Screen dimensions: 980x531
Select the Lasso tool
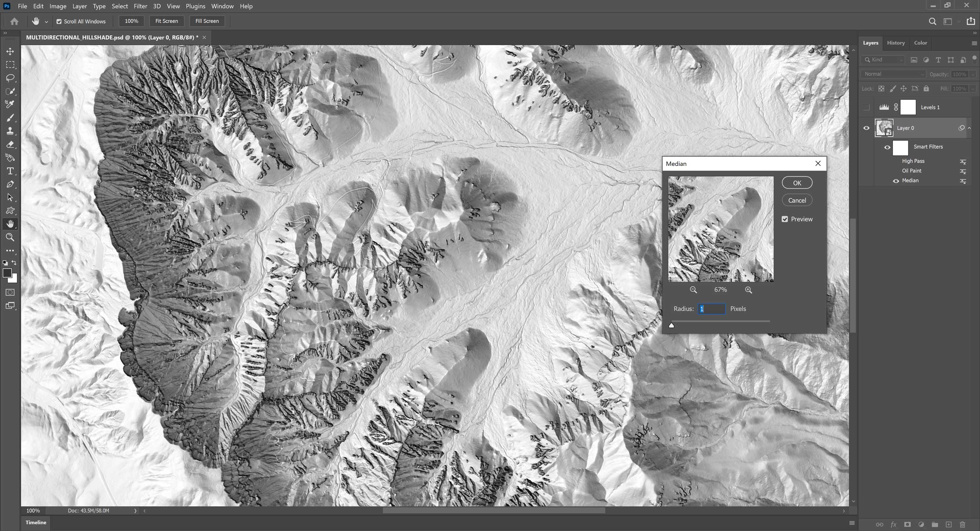(10, 78)
